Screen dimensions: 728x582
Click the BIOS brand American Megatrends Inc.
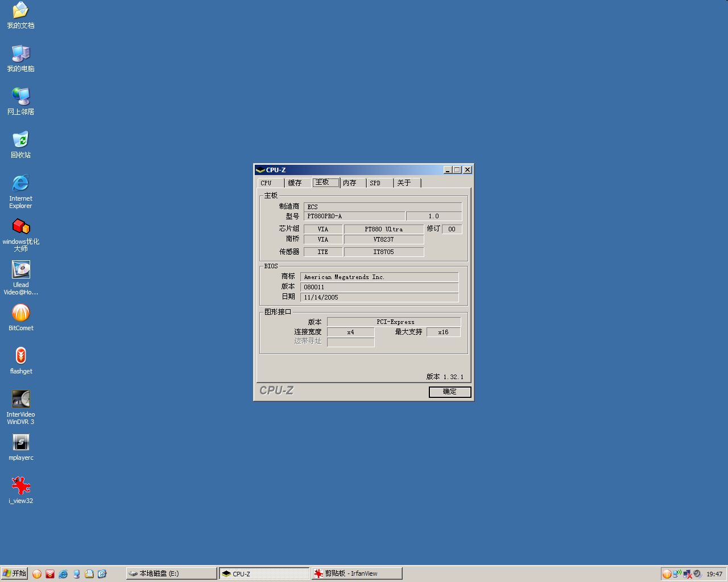[379, 277]
